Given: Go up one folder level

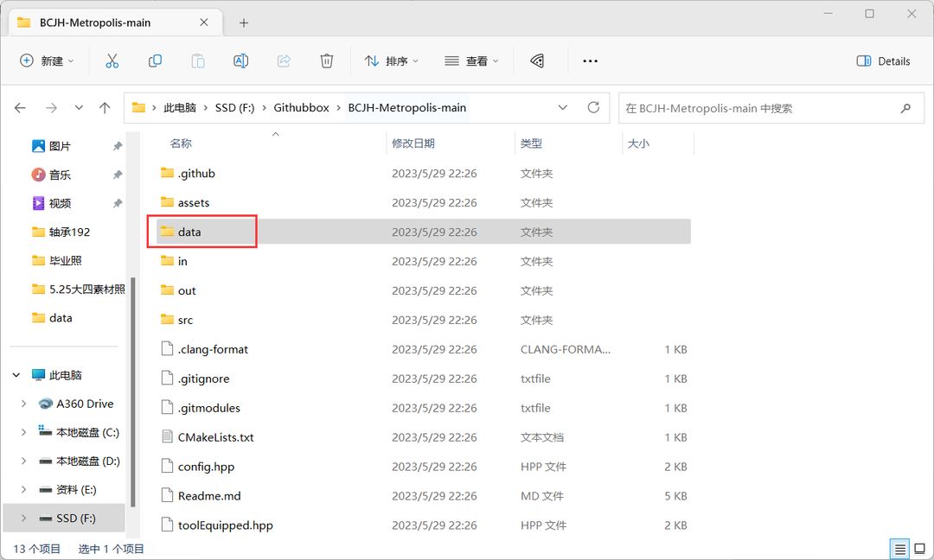Looking at the screenshot, I should point(105,108).
